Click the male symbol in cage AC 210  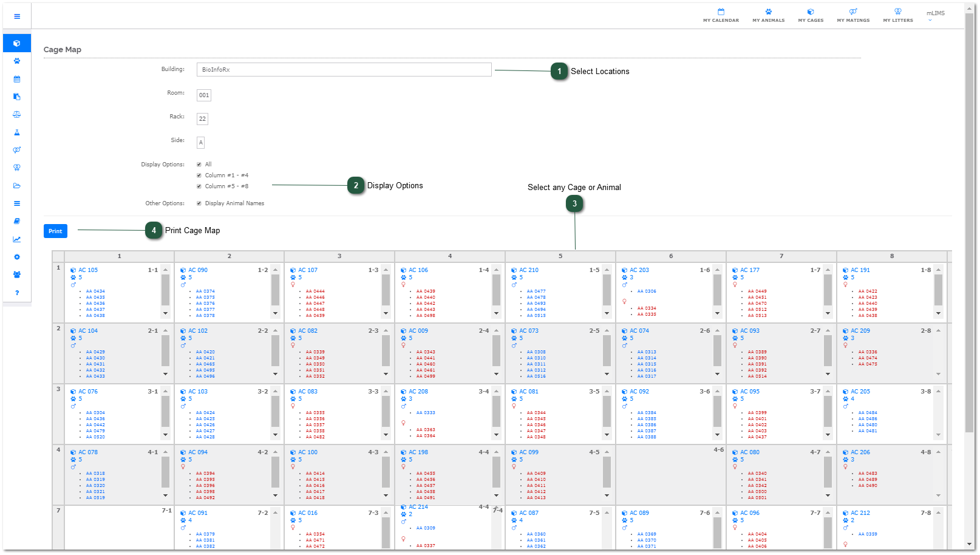point(514,285)
